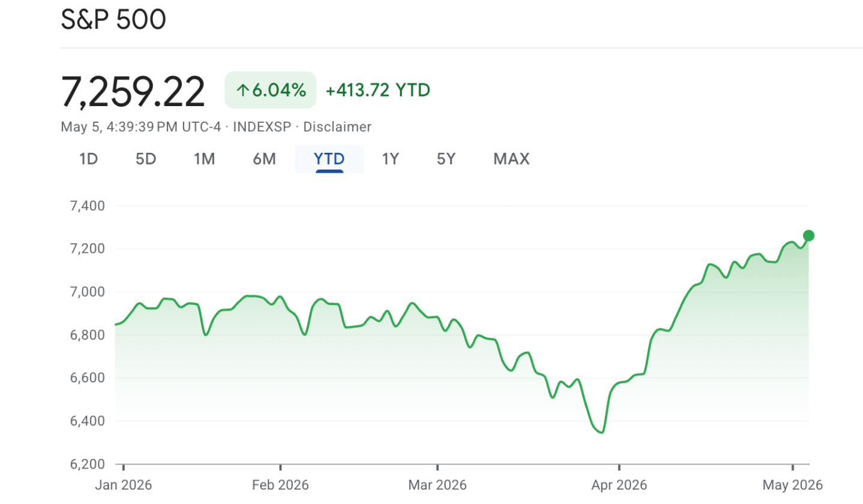Click the Mar 2026 axis label
This screenshot has width=863, height=504.
point(437,485)
